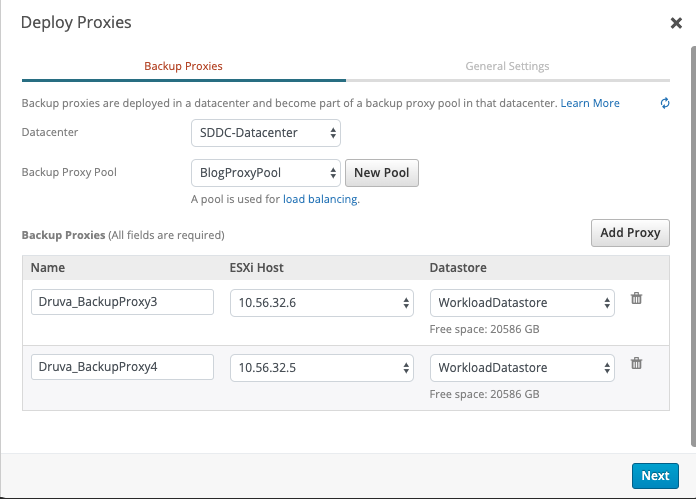This screenshot has width=696, height=499.
Task: Expand the Backup Proxy Pool dropdown
Action: (265, 172)
